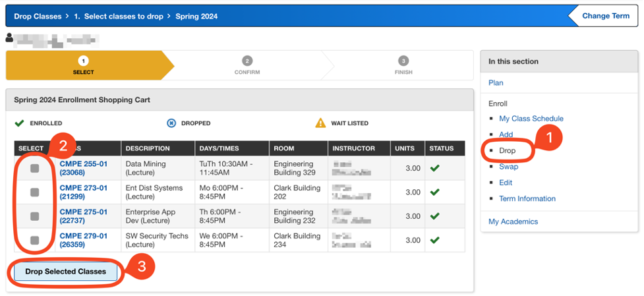Open the Add enrollment link
This screenshot has width=644, height=296.
pos(506,134)
